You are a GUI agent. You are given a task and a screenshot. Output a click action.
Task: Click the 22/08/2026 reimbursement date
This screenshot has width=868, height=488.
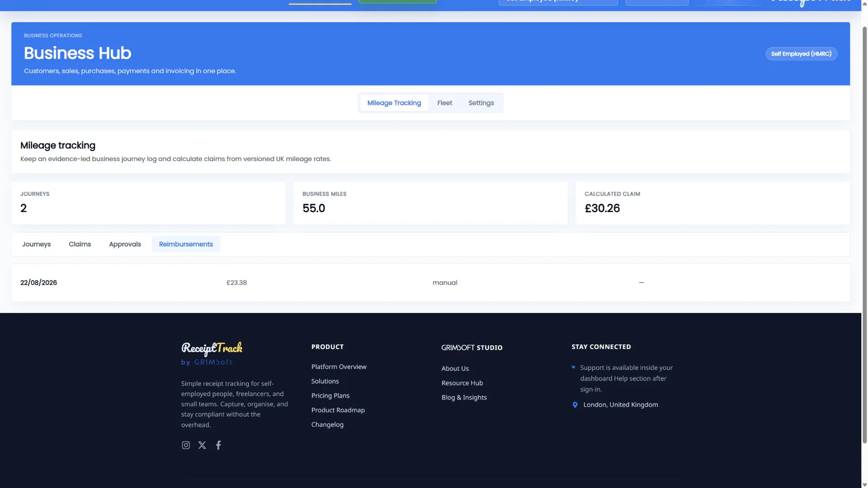pyautogui.click(x=38, y=282)
